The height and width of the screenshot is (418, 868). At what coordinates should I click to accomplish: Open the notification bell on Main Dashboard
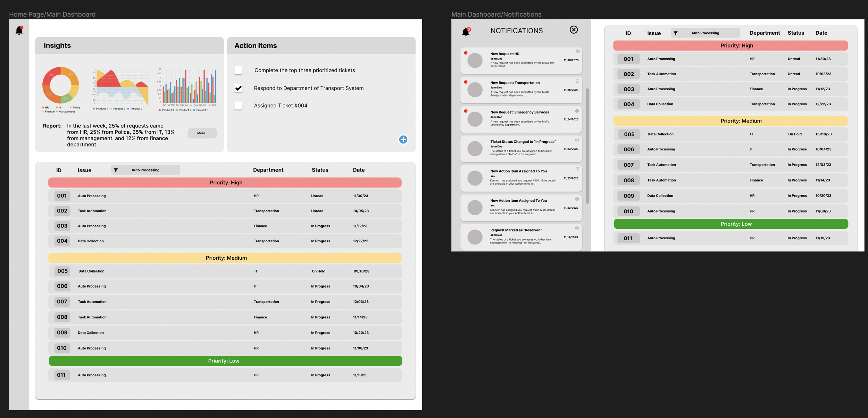(19, 30)
